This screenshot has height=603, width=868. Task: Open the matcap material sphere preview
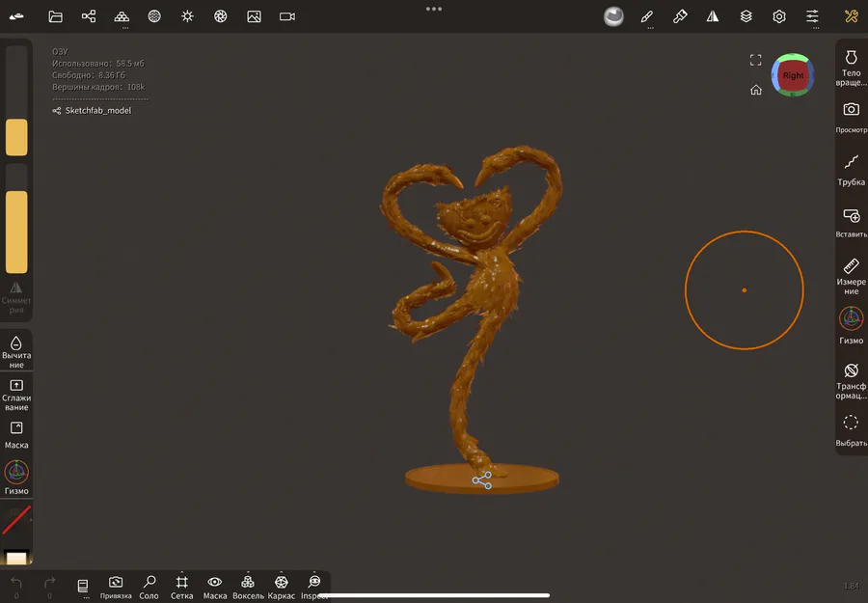coord(613,16)
